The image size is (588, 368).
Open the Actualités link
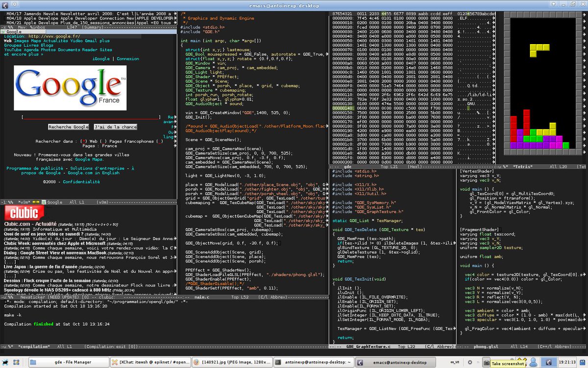coord(56,41)
